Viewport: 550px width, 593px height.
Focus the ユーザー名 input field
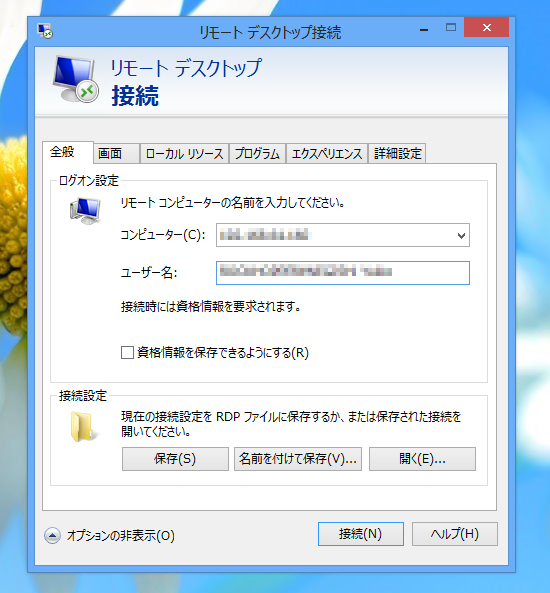[343, 273]
